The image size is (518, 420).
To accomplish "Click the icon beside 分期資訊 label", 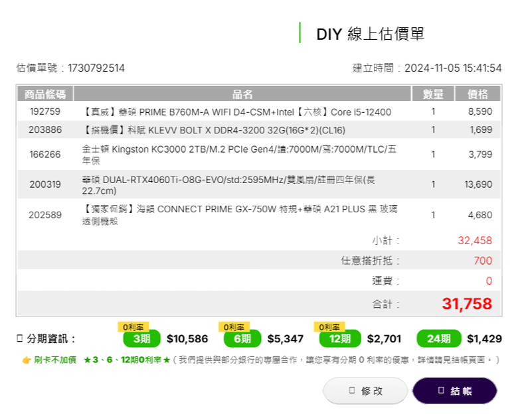I will pyautogui.click(x=19, y=338).
